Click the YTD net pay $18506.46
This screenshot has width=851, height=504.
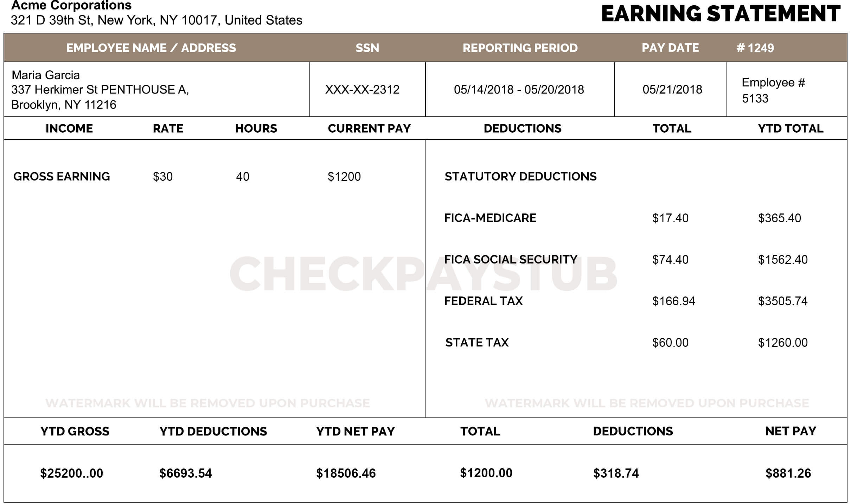(346, 473)
